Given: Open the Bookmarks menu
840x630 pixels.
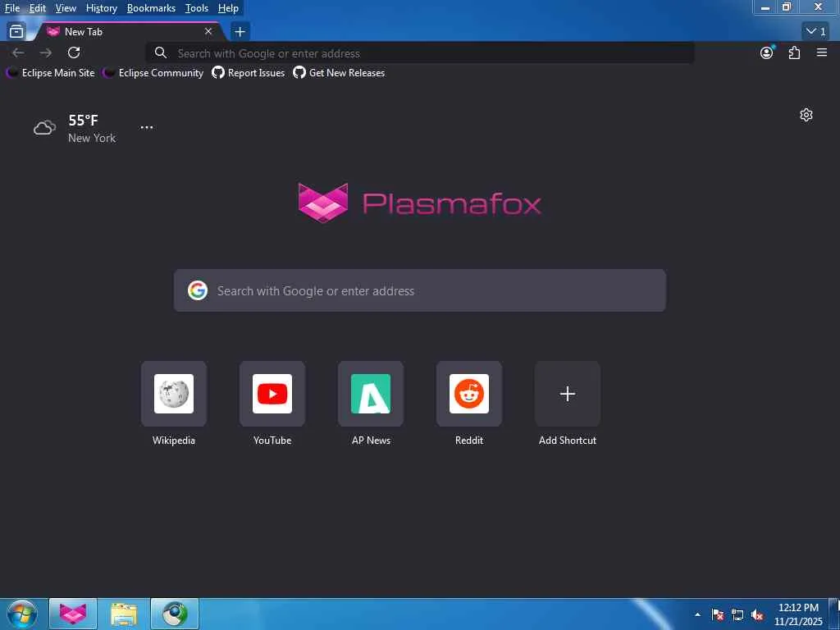Looking at the screenshot, I should coord(151,8).
